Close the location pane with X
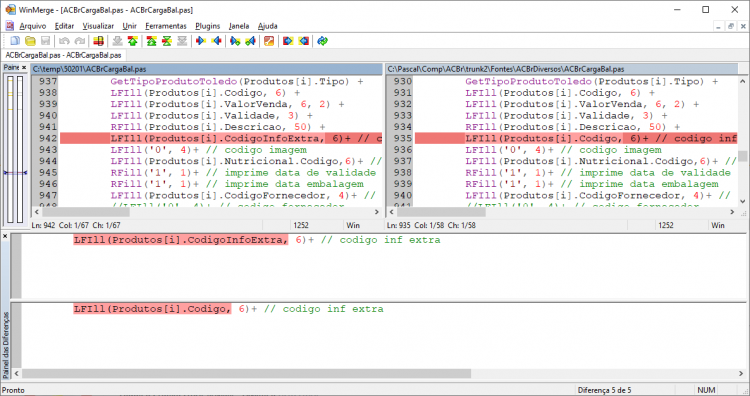Screen dimensions: 750x396 point(24,67)
